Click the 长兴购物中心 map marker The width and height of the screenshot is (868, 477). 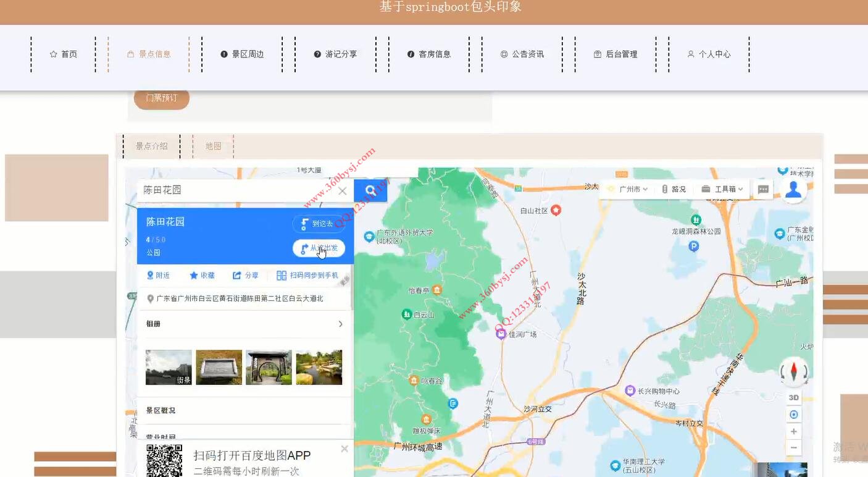tap(630, 390)
